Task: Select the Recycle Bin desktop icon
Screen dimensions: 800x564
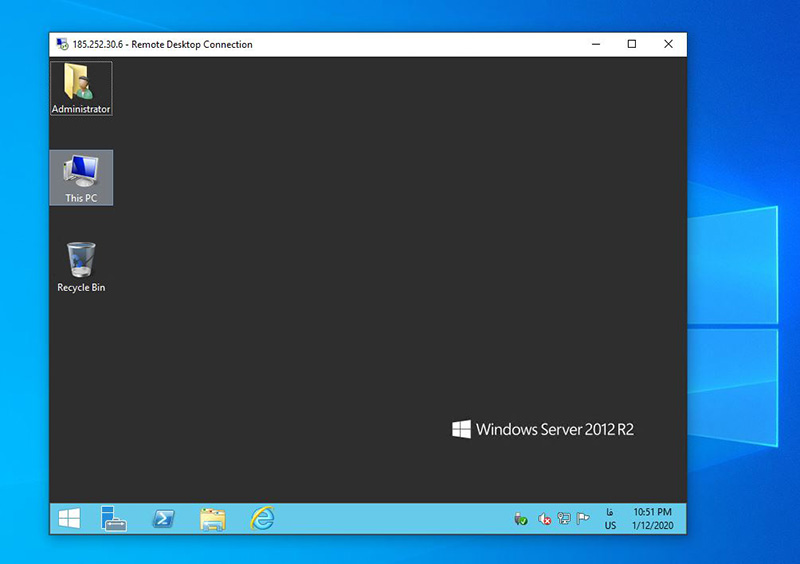Action: point(81,267)
